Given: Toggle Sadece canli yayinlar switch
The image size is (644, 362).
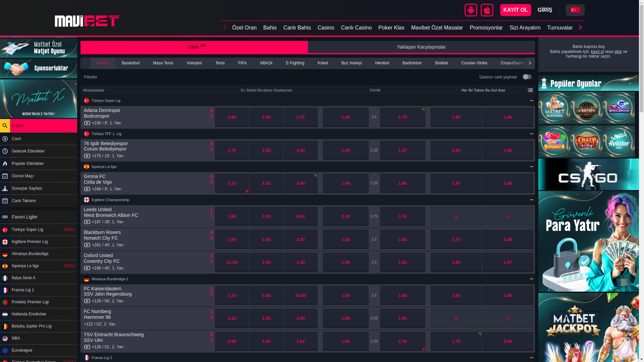Looking at the screenshot, I should 527,77.
